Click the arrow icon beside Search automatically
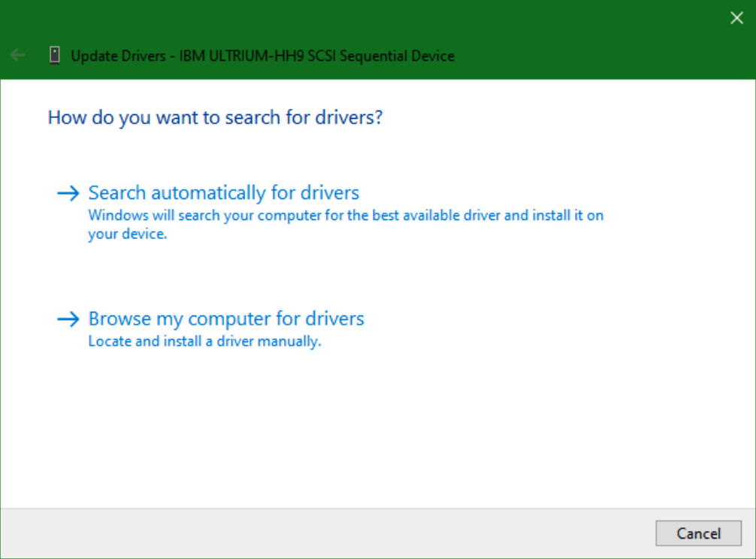 pyautogui.click(x=68, y=194)
